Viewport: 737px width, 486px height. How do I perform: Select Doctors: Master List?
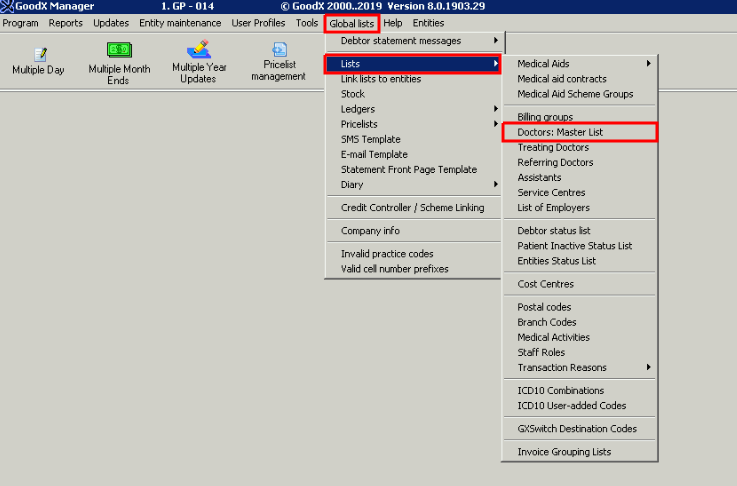click(x=580, y=132)
